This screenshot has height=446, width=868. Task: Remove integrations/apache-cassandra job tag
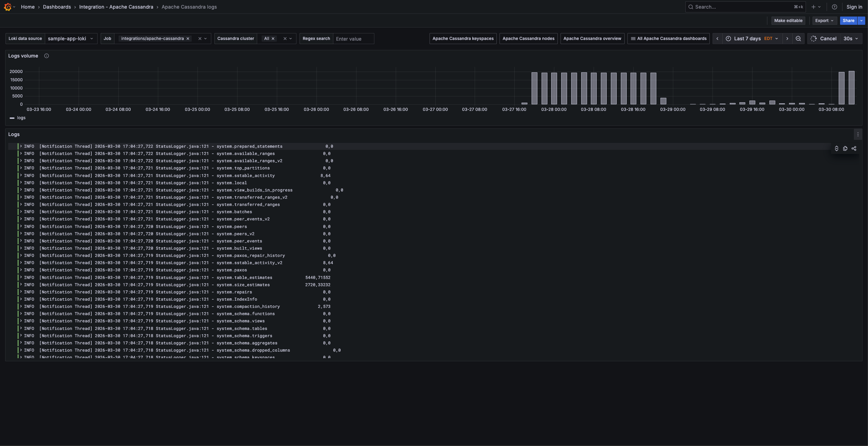click(x=188, y=39)
